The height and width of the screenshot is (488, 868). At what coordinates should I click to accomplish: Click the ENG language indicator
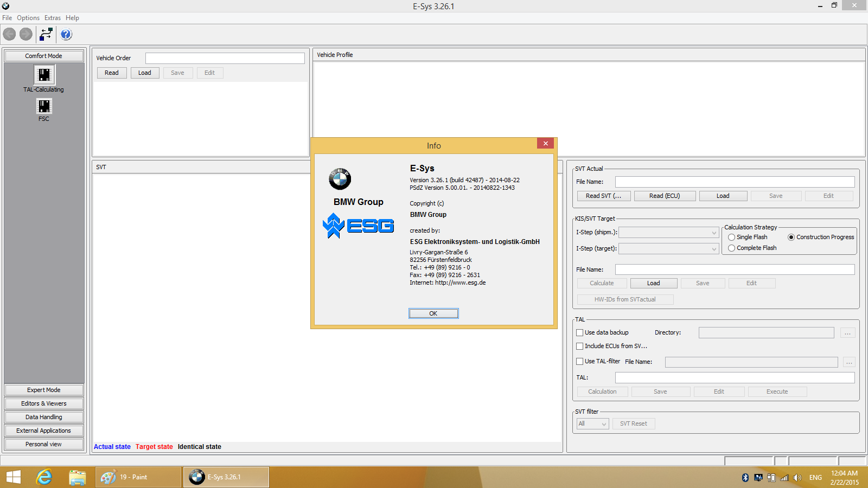815,478
